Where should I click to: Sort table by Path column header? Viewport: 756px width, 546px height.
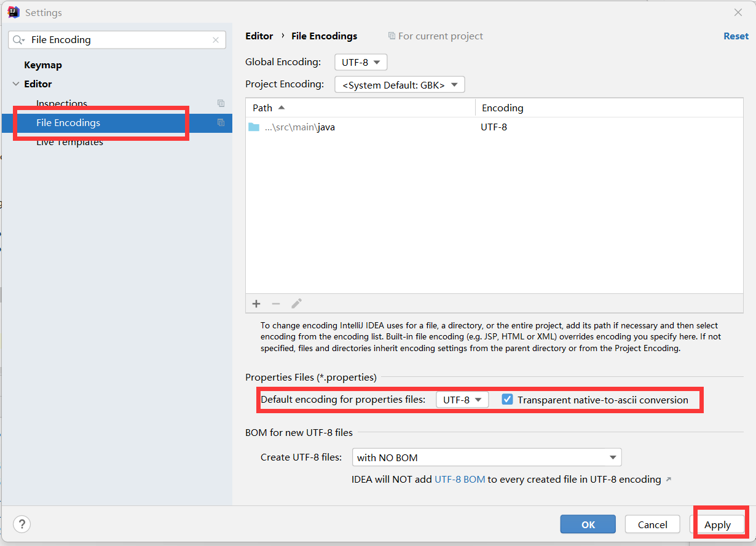pos(263,108)
